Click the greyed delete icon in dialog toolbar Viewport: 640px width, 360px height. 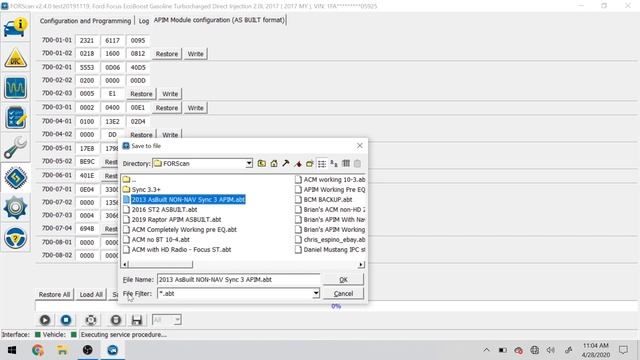click(x=358, y=164)
